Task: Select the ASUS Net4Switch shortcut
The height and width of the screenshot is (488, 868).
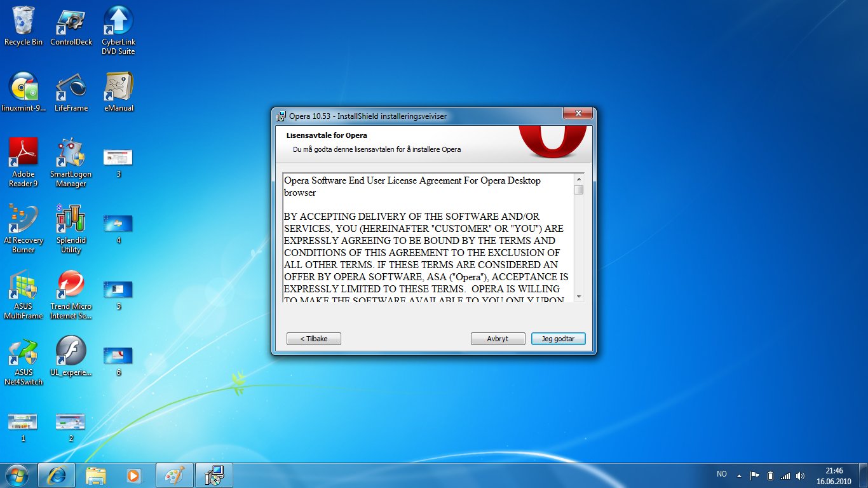Action: pyautogui.click(x=24, y=361)
